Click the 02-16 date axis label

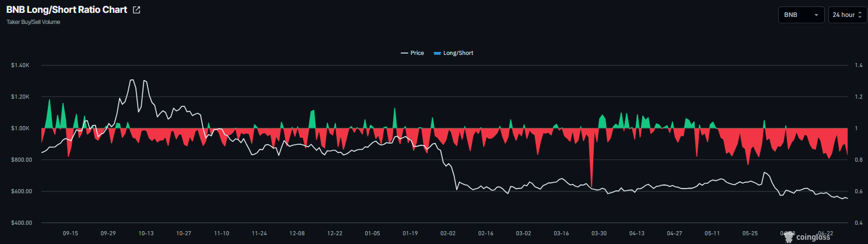(x=486, y=233)
